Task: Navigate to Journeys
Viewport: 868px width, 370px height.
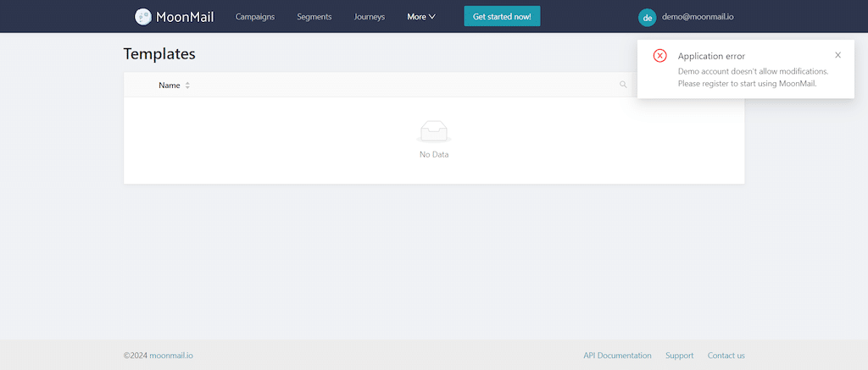Action: click(369, 17)
